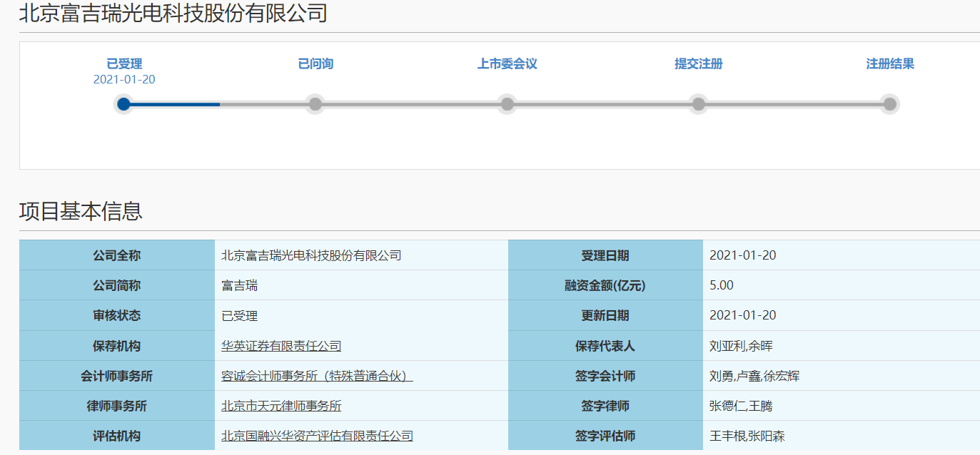Select the 已受理 stage label
Screen dimensions: 980x455
click(x=124, y=63)
